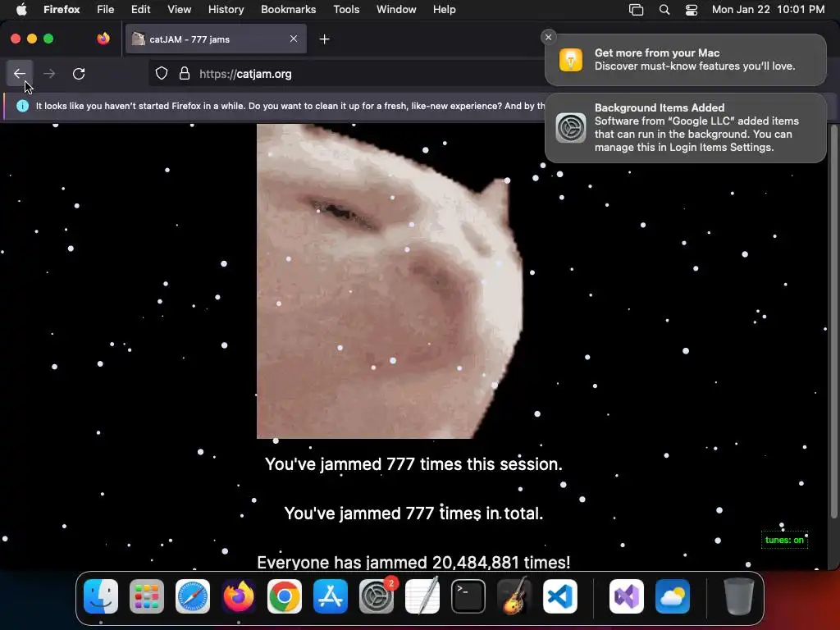The height and width of the screenshot is (630, 840).
Task: Reload the catjam.org page
Action: click(79, 73)
